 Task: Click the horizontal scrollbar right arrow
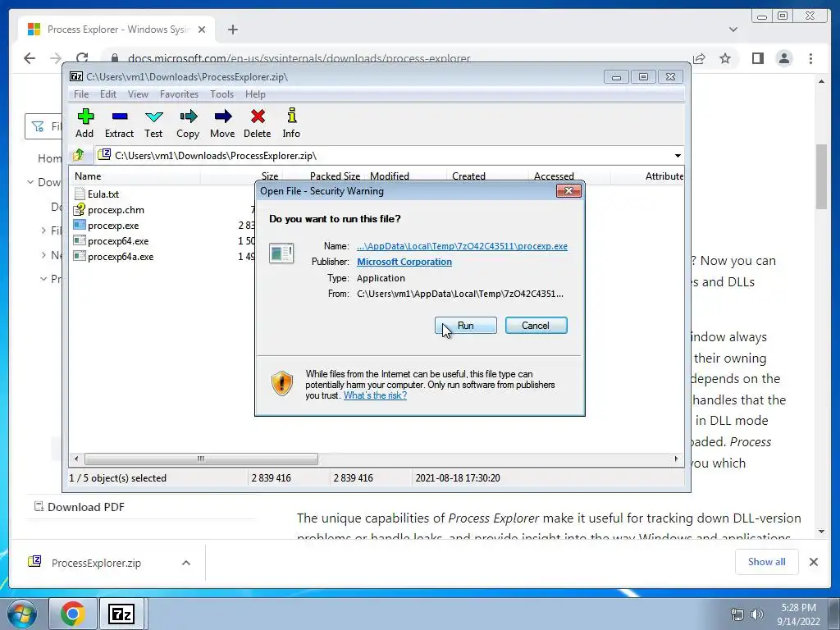click(676, 459)
